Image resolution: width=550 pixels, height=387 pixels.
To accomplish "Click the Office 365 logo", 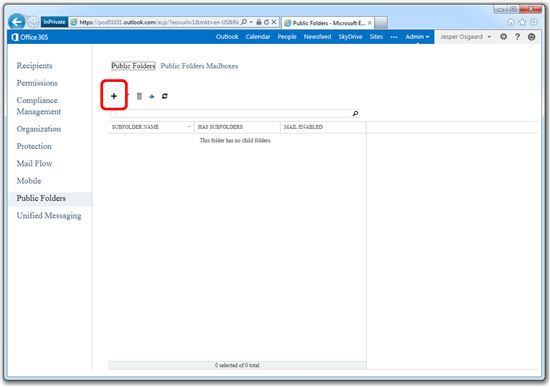I will (29, 37).
